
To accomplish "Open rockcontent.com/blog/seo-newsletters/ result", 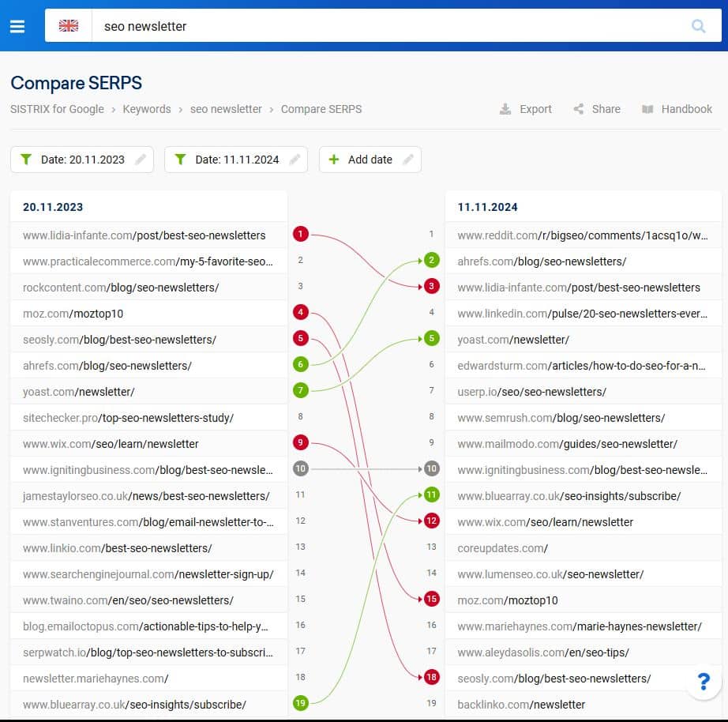I will click(x=121, y=288).
